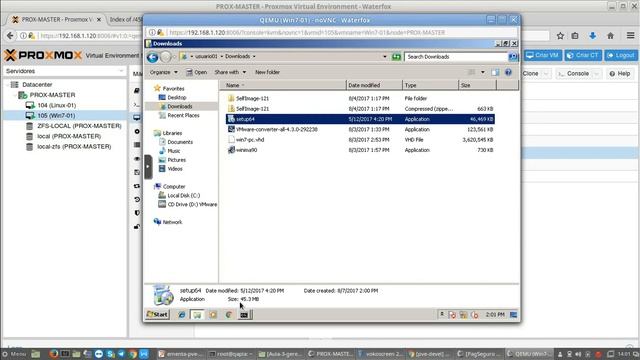Open explorer Help question-mark icon
640x360 pixels.
pos(508,72)
